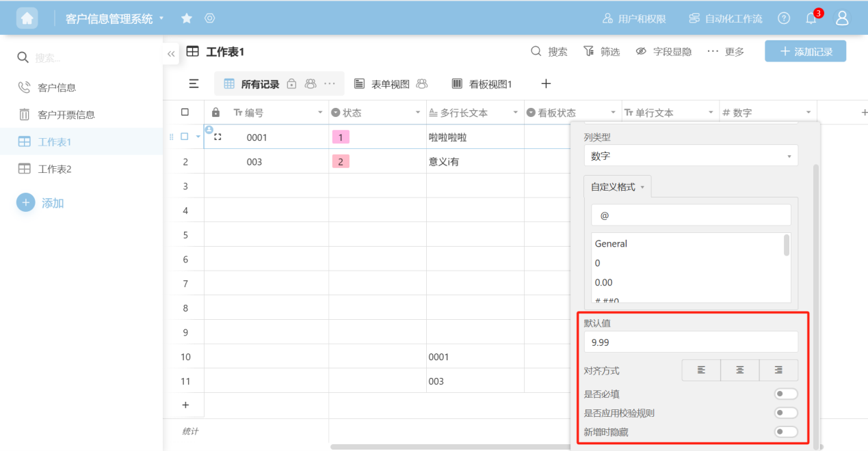The width and height of the screenshot is (868, 451).
Task: Select right alignment icon
Action: pyautogui.click(x=778, y=370)
